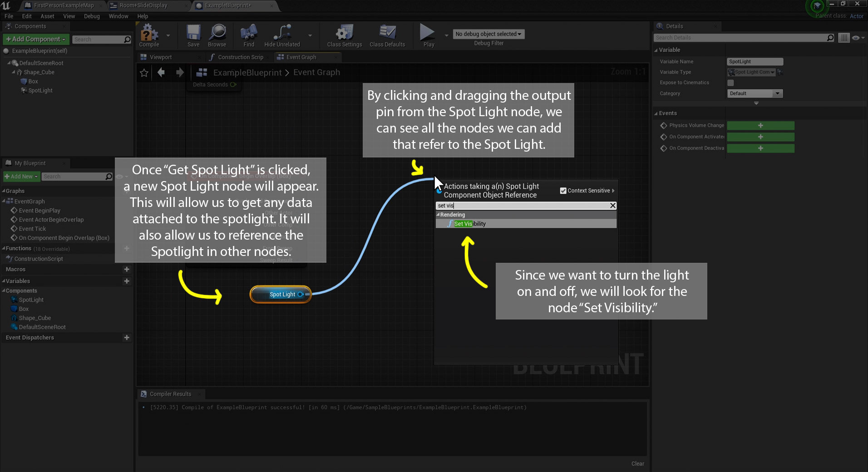The image size is (868, 472).
Task: Open the Category Default dropdown
Action: (755, 93)
